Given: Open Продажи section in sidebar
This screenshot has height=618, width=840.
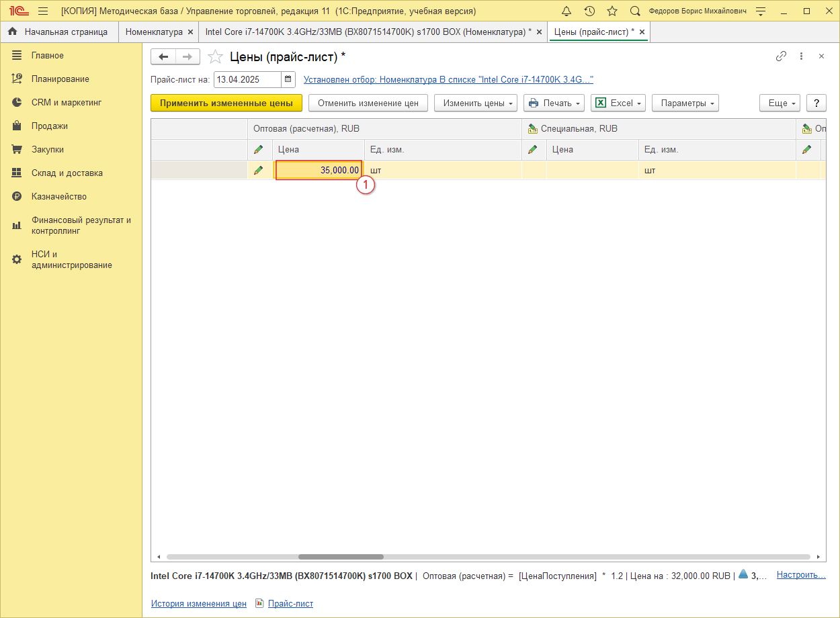Looking at the screenshot, I should click(49, 126).
